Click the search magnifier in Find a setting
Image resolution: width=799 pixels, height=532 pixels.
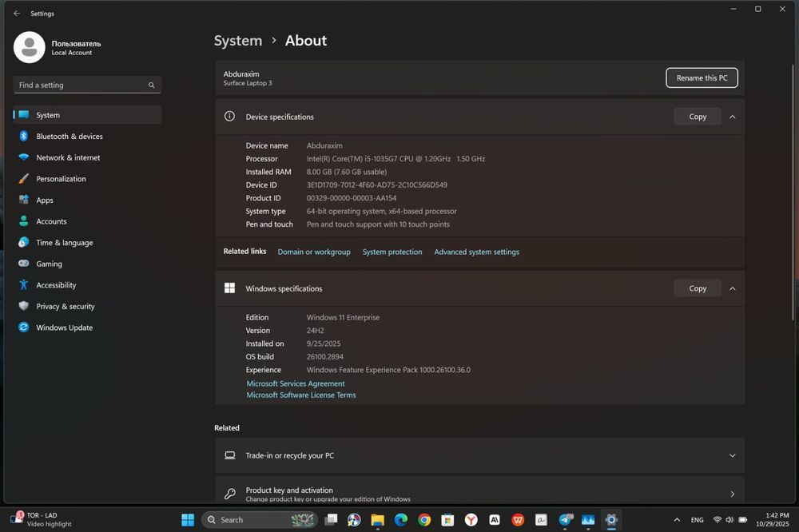pos(151,85)
